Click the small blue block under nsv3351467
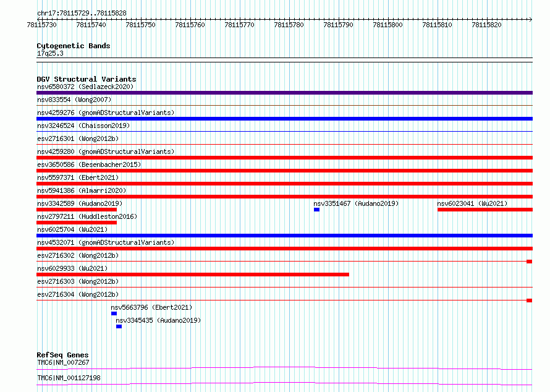Viewport: 550px width, 392px height. pyautogui.click(x=317, y=210)
